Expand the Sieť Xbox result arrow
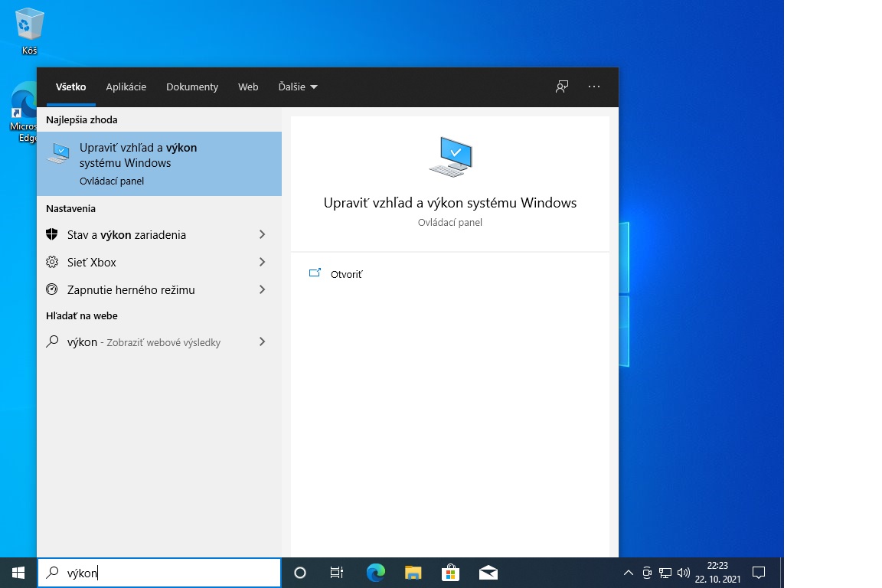This screenshot has height=588, width=882. coord(262,263)
